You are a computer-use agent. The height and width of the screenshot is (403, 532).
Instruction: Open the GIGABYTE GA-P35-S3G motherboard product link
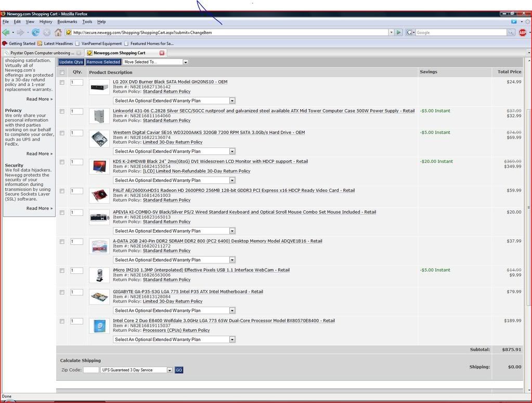point(188,292)
